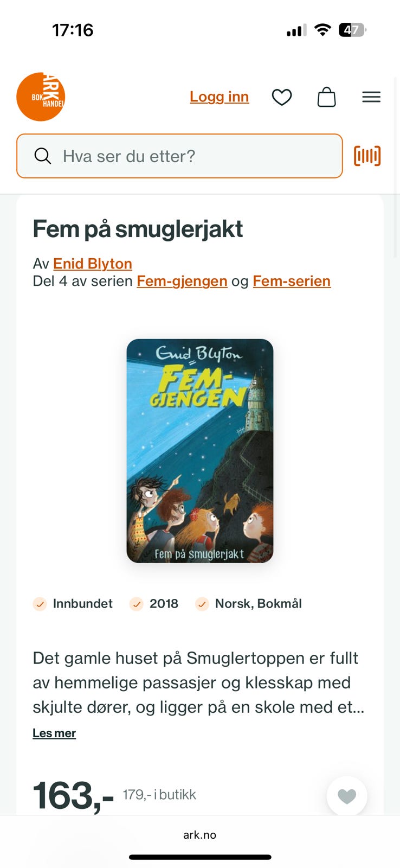Image resolution: width=400 pixels, height=868 pixels.
Task: Open the hamburger menu
Action: [x=371, y=97]
